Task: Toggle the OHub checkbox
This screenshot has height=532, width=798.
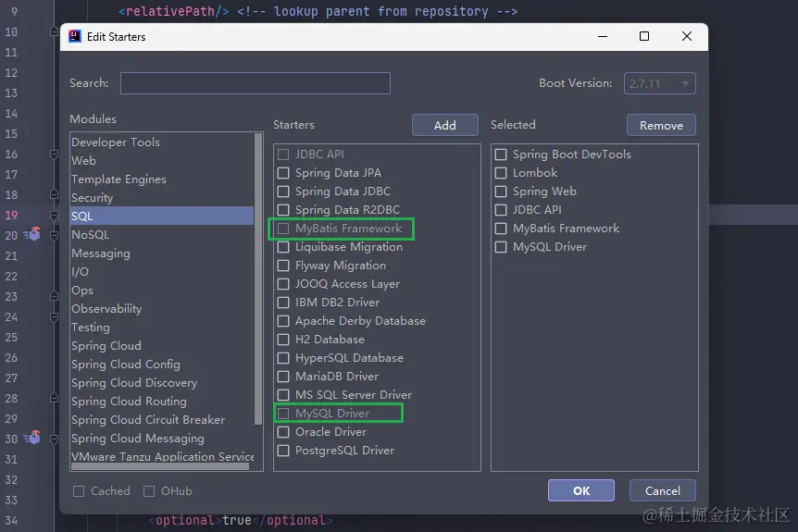Action: click(x=149, y=490)
